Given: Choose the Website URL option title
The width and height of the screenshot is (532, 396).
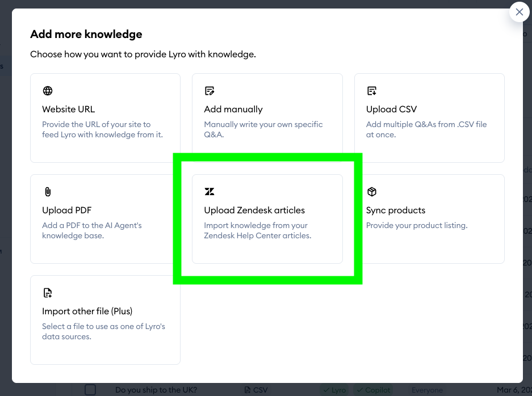Looking at the screenshot, I should (69, 109).
